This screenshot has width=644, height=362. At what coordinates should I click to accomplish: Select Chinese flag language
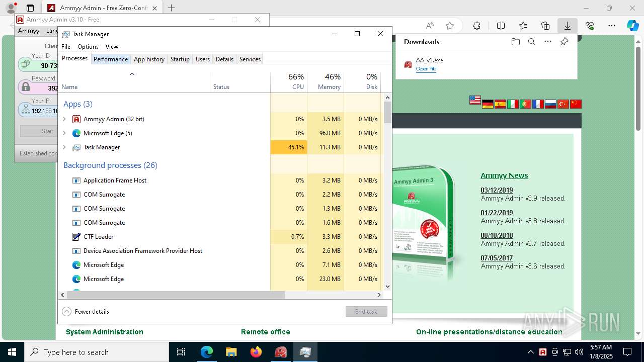(576, 104)
